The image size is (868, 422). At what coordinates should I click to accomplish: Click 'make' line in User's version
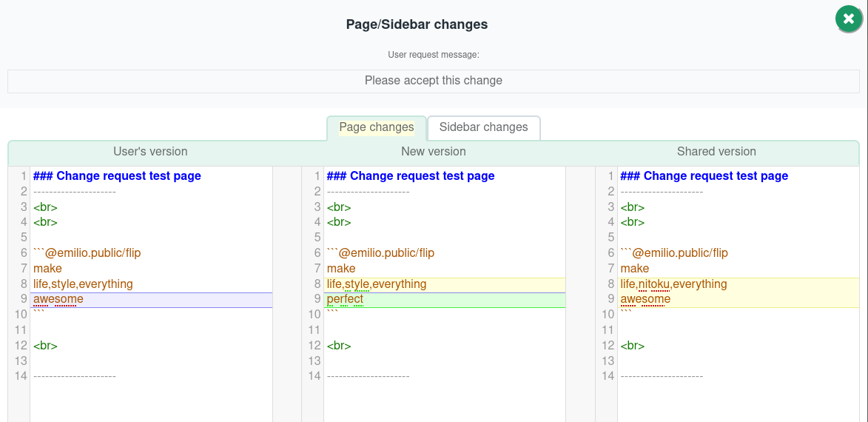point(47,269)
